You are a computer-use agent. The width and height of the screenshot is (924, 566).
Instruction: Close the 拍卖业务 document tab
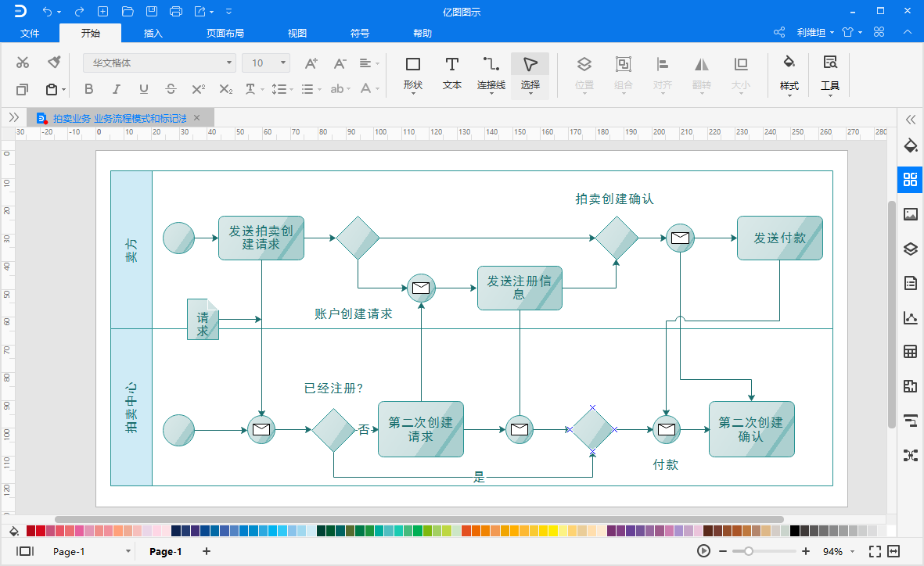(x=197, y=118)
